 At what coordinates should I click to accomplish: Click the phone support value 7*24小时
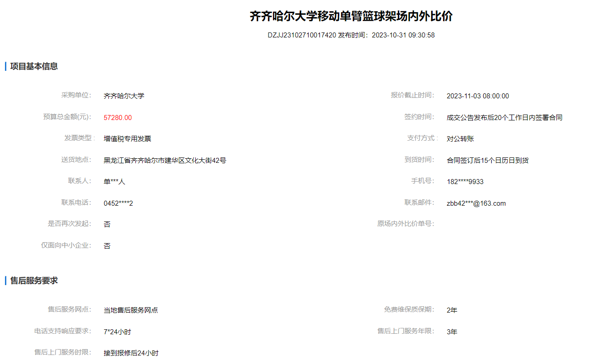117,332
